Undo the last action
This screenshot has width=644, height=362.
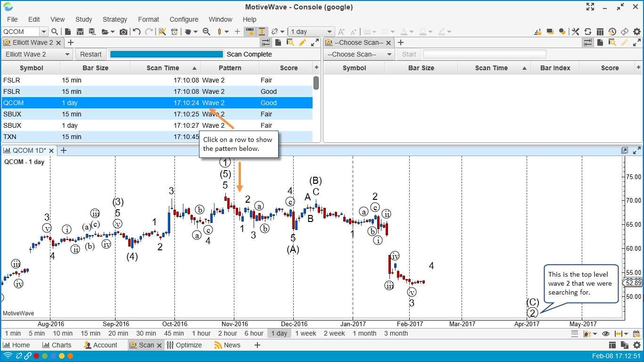(137, 32)
